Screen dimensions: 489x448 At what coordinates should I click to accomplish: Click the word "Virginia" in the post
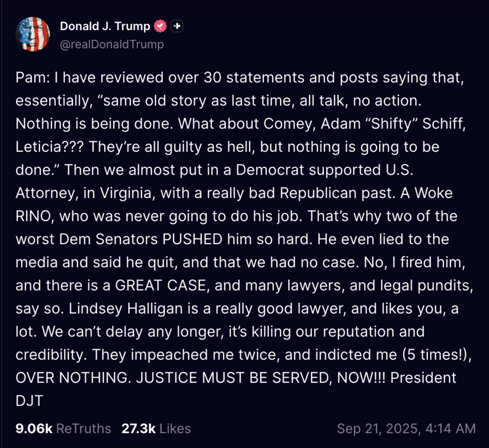click(x=126, y=193)
